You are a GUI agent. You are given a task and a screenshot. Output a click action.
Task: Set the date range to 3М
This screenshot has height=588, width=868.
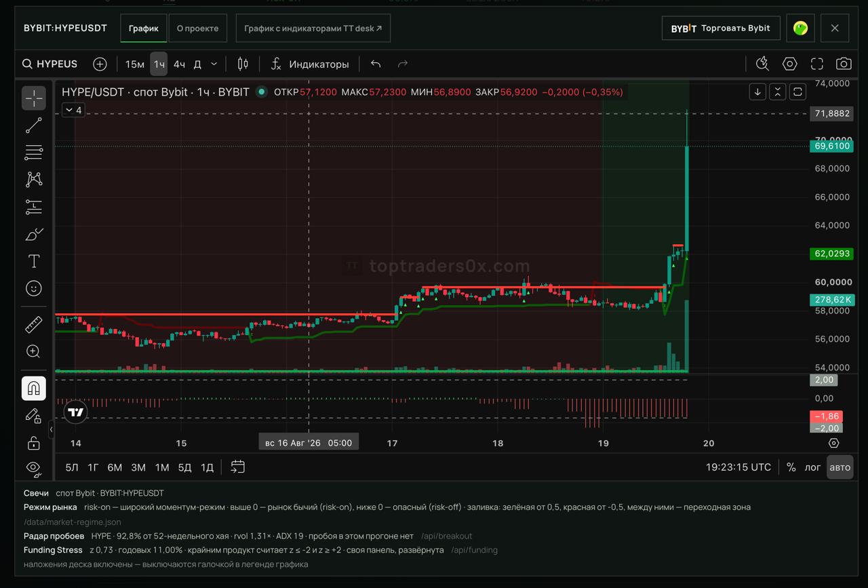tap(138, 467)
